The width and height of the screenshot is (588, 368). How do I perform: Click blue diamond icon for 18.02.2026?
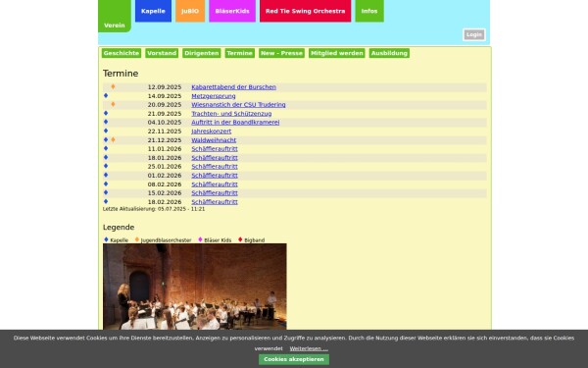point(106,201)
